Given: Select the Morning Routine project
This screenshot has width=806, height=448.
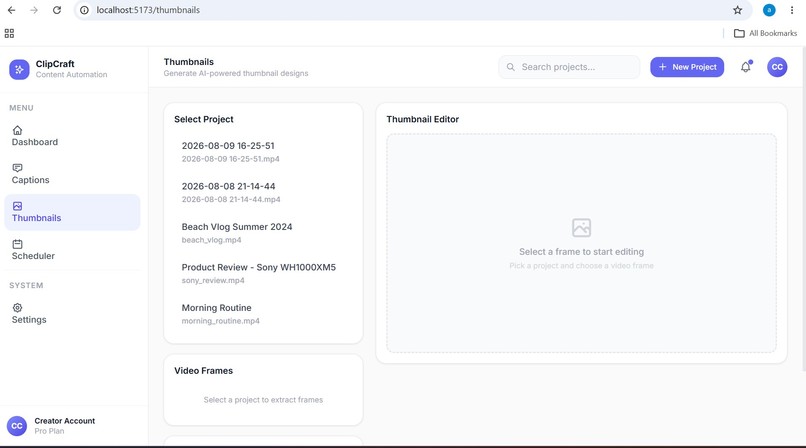Looking at the screenshot, I should (263, 314).
